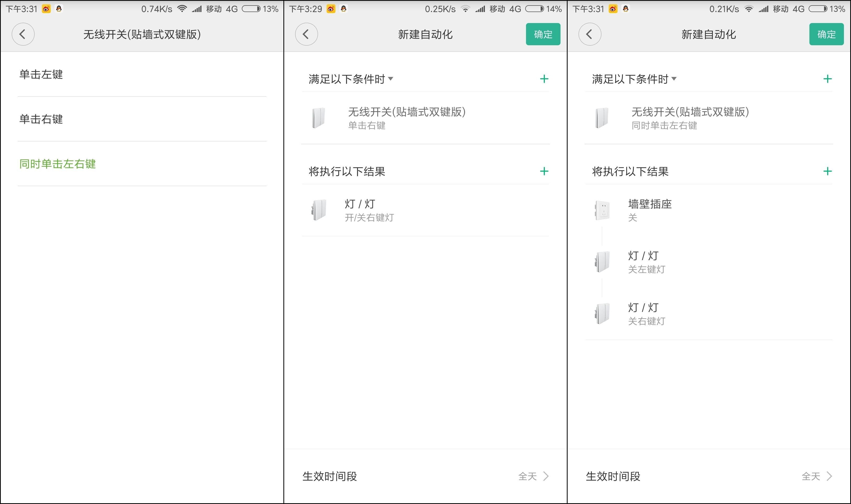Tap Weibo notification icon in left status bar

(46, 9)
